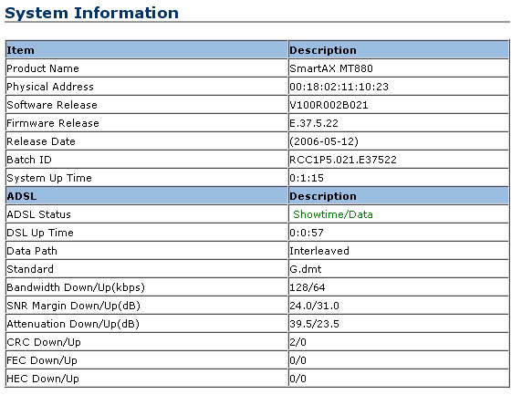This screenshot has height=395, width=532.
Task: Click the CRC Down/Up label
Action: point(44,342)
